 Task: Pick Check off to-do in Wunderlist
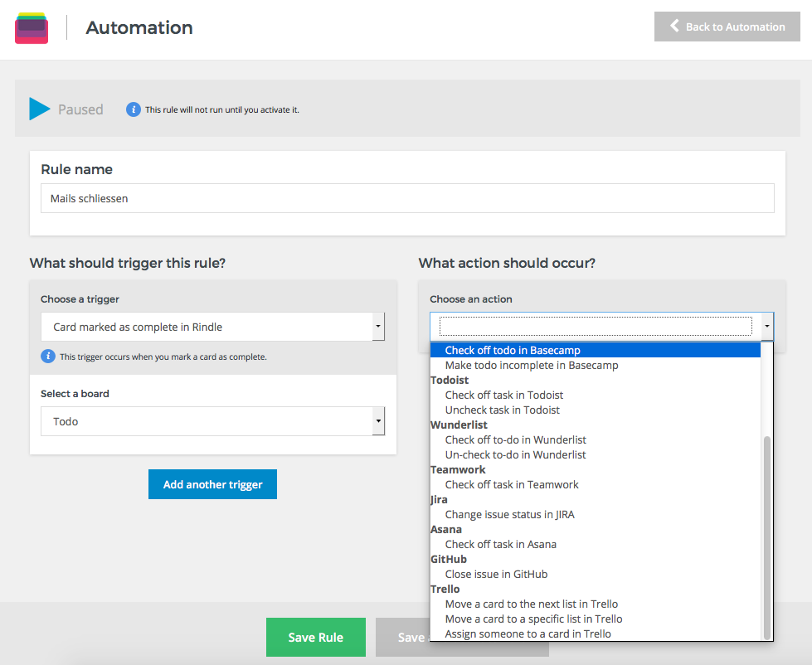point(595,440)
